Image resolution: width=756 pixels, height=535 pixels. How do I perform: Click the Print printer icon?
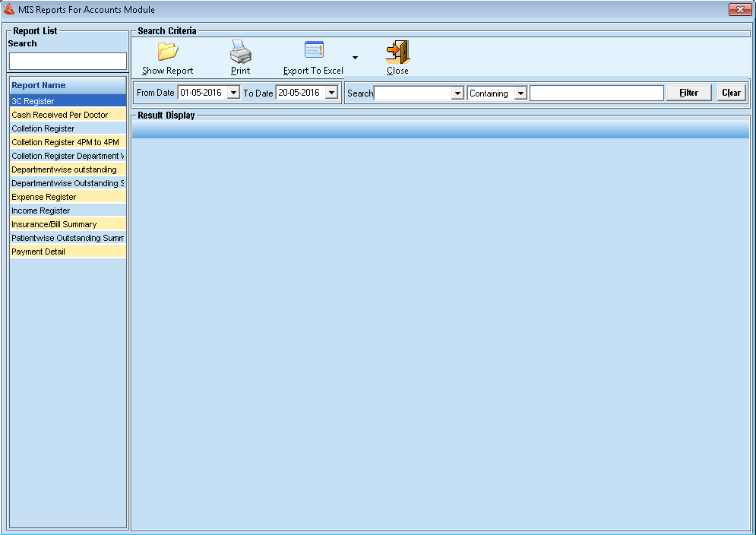point(241,52)
